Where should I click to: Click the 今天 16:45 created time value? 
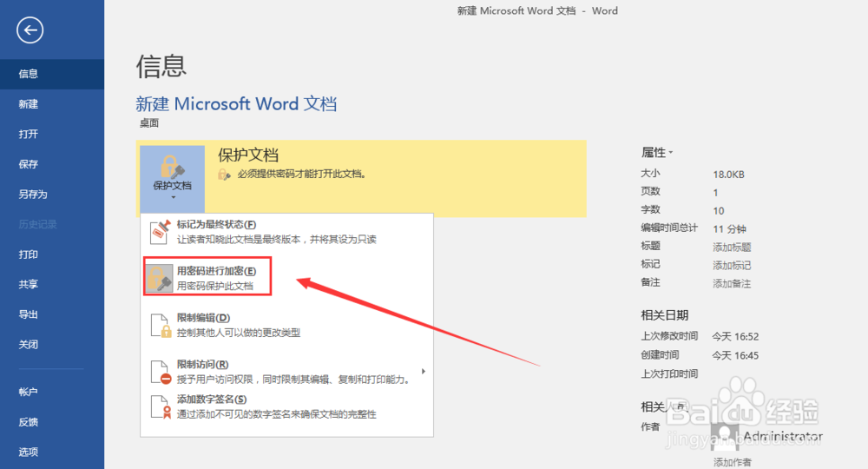735,355
